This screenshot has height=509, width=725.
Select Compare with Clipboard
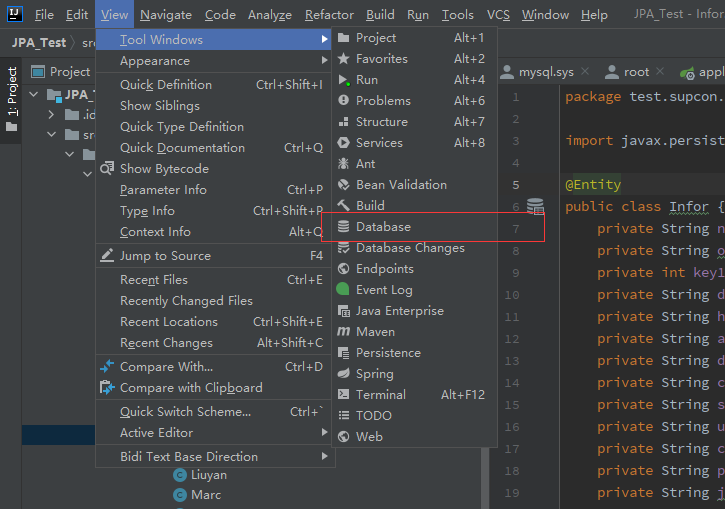click(213, 388)
